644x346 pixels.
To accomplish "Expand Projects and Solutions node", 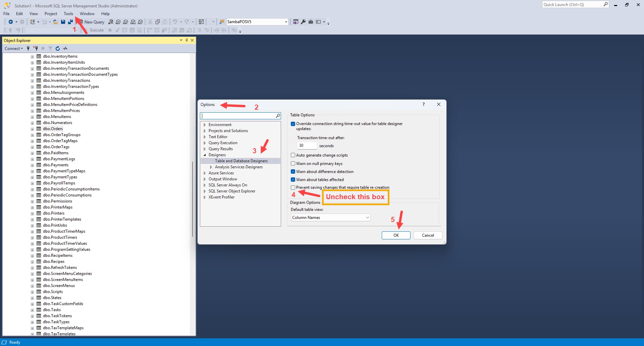I will [205, 131].
